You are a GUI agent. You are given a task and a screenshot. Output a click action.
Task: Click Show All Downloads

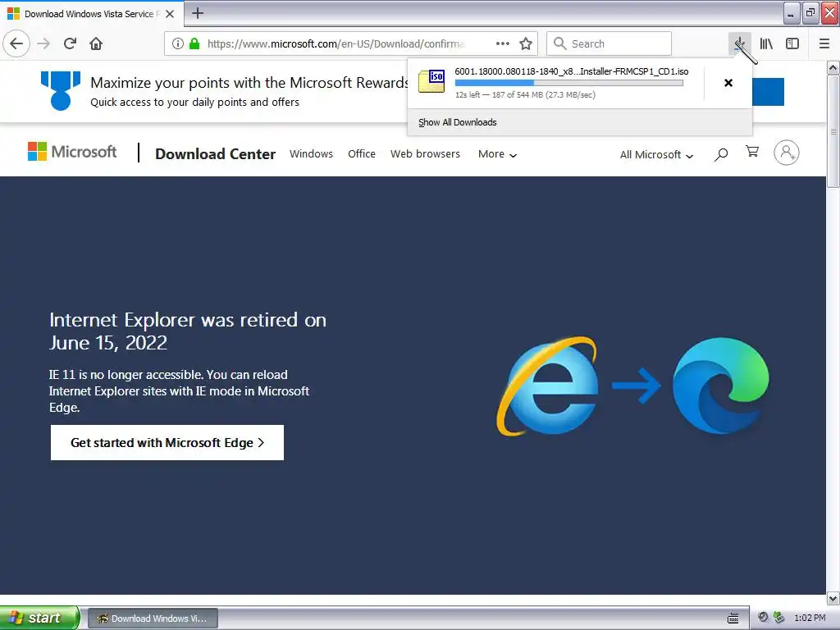458,123
